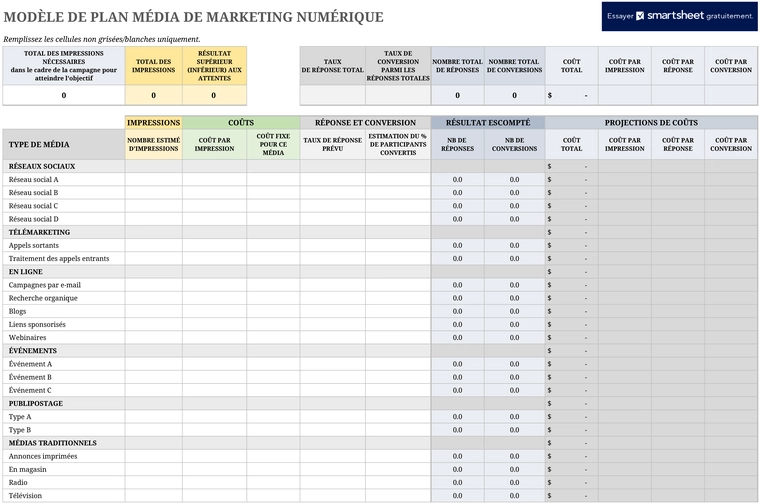This screenshot has height=504, width=761.
Task: Select the 'Événement C' row label
Action: pos(30,390)
